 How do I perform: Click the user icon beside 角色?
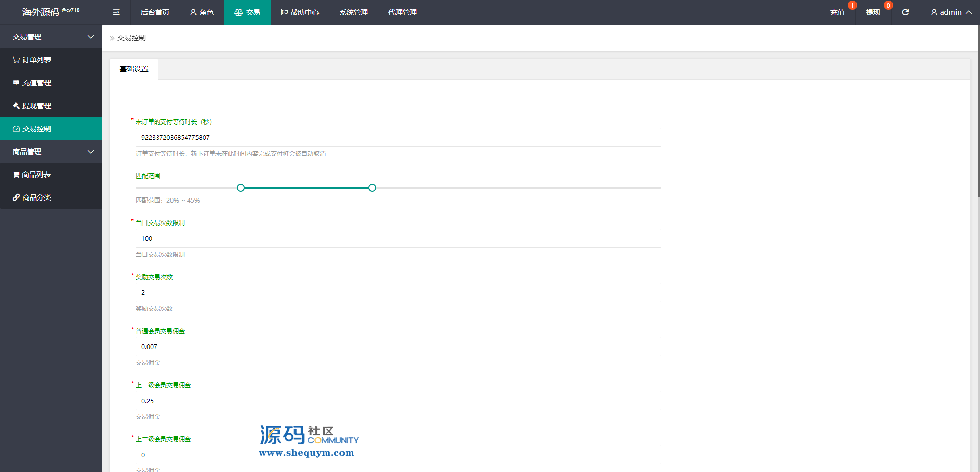pos(193,12)
